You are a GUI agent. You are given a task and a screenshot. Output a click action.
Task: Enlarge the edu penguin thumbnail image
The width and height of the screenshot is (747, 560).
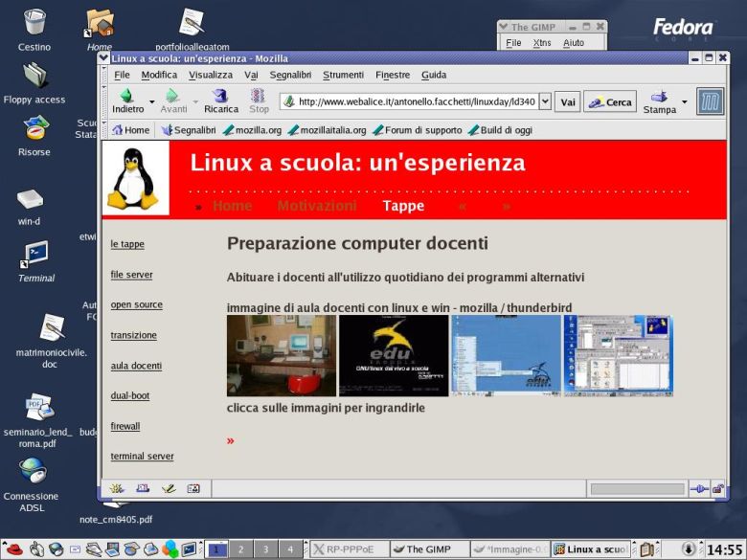394,356
